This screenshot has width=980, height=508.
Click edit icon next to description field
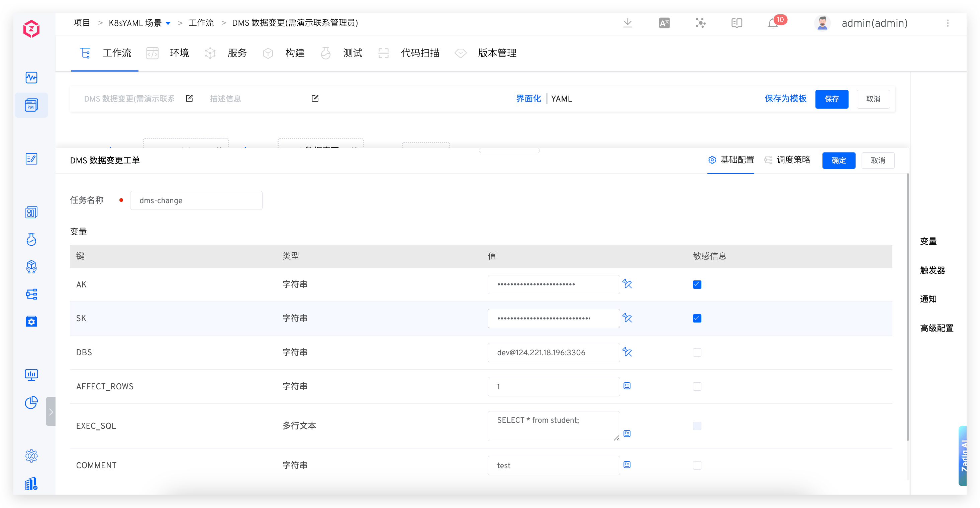pyautogui.click(x=315, y=99)
